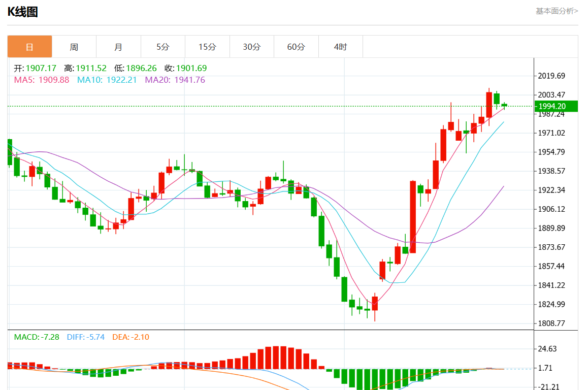
Task: Click the tallest red candle near 1922
Action: click(413, 217)
